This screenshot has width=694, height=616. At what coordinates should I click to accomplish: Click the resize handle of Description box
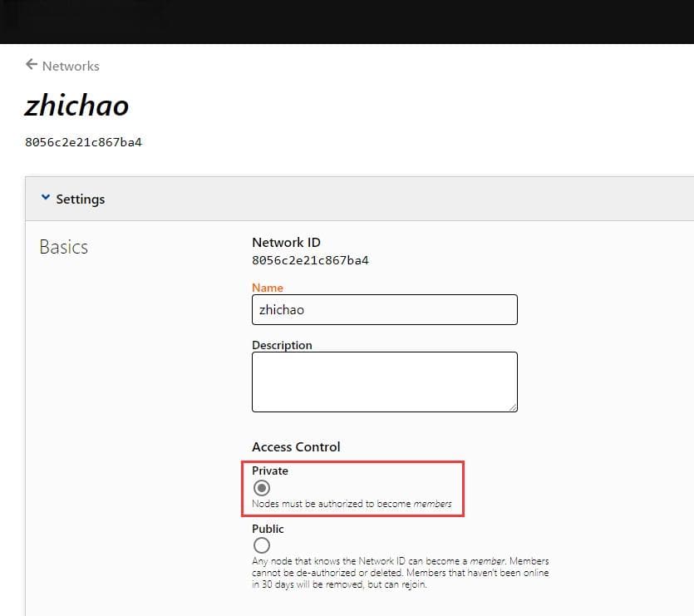pos(513,407)
